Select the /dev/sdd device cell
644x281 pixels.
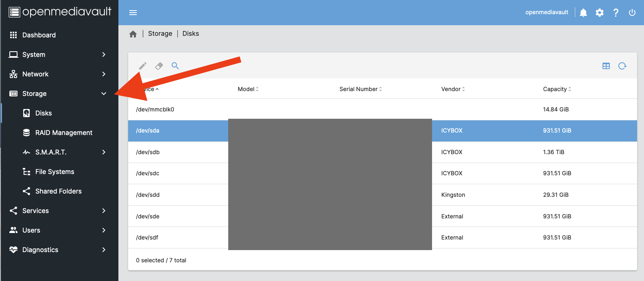(148, 195)
